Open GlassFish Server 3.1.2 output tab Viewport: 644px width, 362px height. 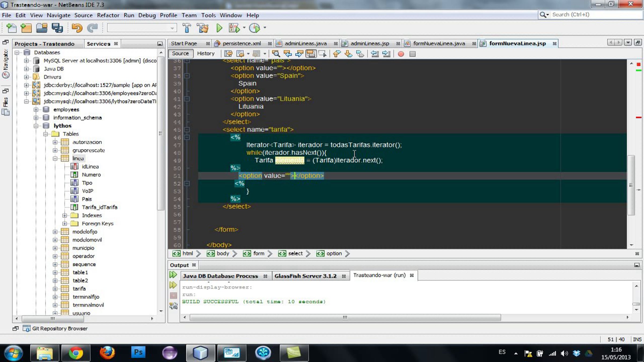click(305, 276)
